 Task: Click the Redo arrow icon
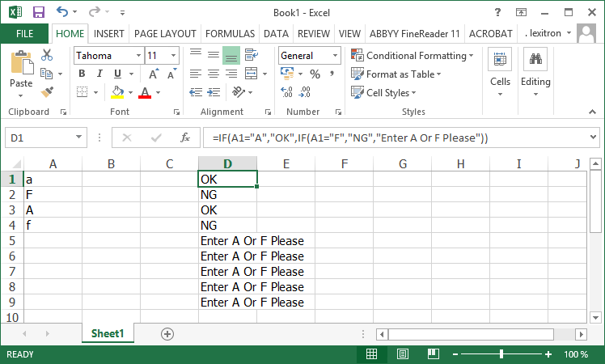click(x=94, y=12)
